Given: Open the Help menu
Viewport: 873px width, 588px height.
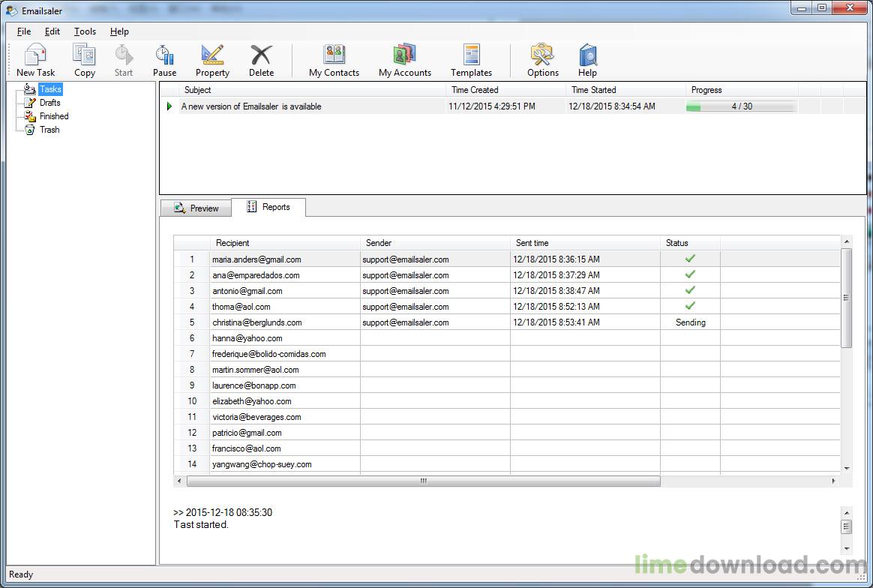Looking at the screenshot, I should pos(119,31).
